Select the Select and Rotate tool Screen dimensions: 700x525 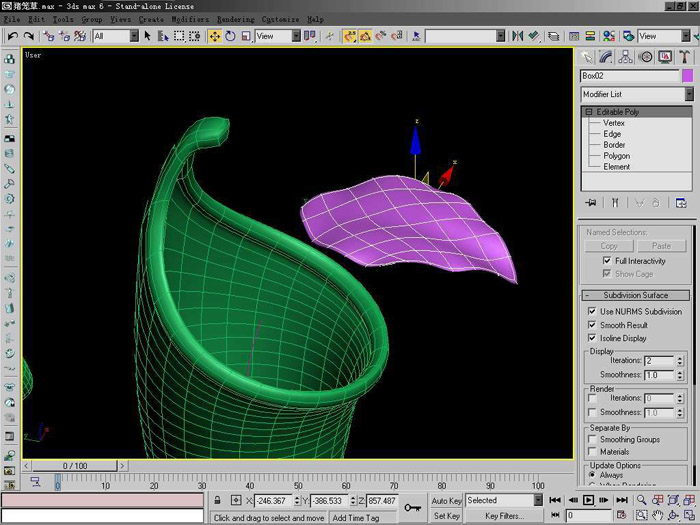click(230, 36)
